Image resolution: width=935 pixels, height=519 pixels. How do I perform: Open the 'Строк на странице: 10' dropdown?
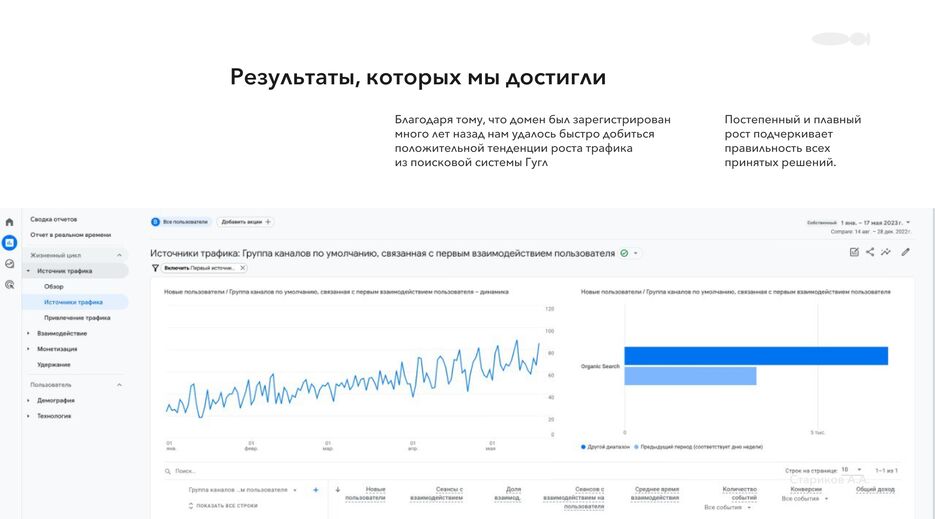852,470
